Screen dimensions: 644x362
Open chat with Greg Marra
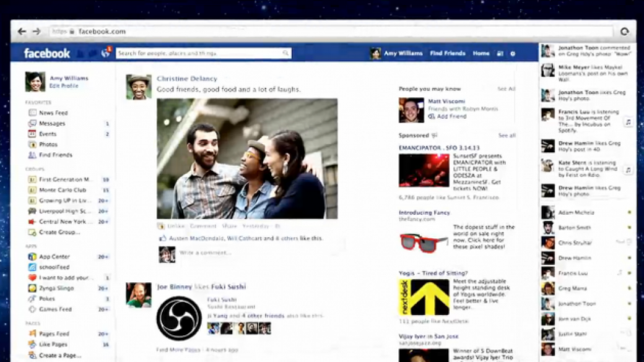[x=587, y=288]
